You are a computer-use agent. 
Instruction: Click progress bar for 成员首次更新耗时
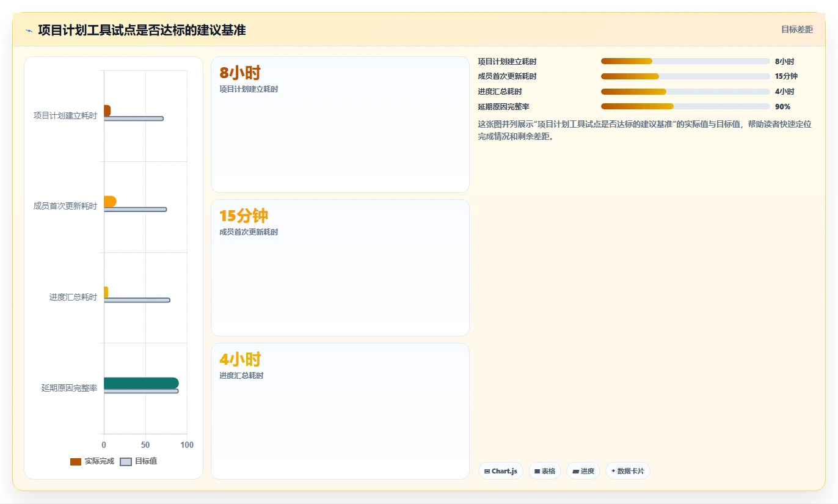coord(685,76)
